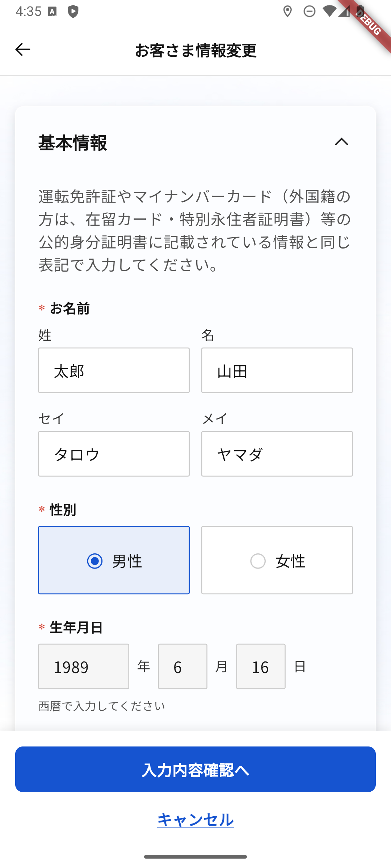Open the birth year 1989 field
Screen dimensions: 391x868
(84, 667)
